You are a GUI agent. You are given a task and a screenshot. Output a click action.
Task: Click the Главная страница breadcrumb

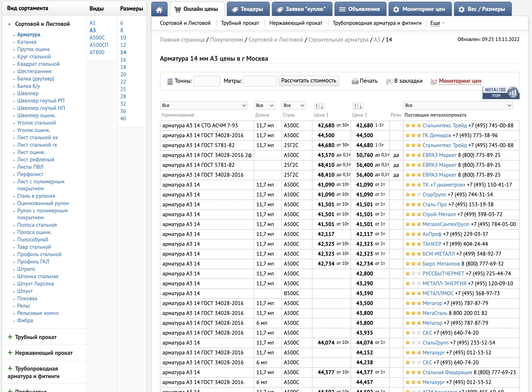pos(182,40)
